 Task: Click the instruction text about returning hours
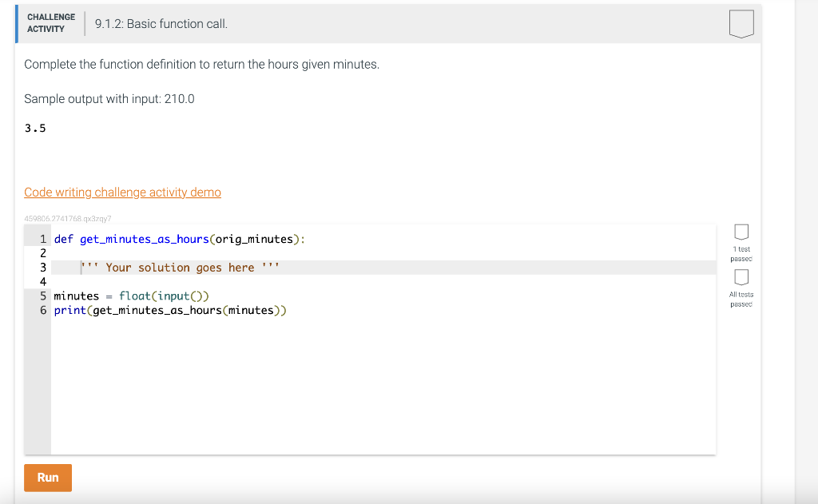click(201, 64)
